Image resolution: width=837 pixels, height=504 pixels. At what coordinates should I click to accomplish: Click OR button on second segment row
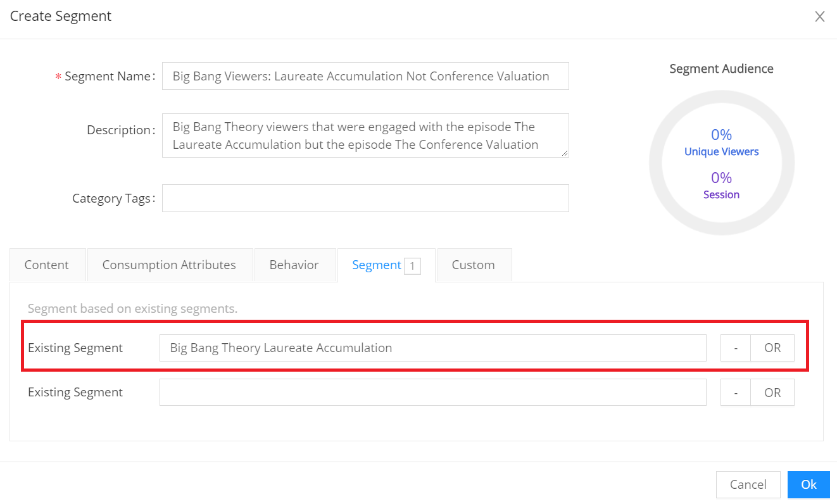tap(772, 393)
